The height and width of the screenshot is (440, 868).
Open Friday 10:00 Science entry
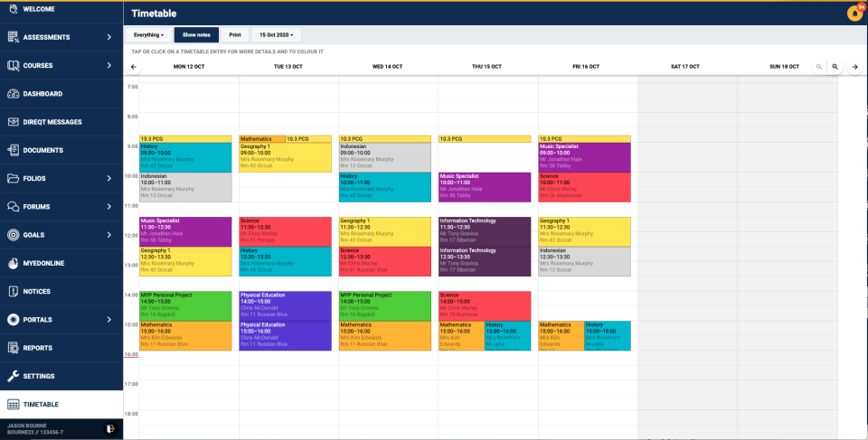click(585, 187)
